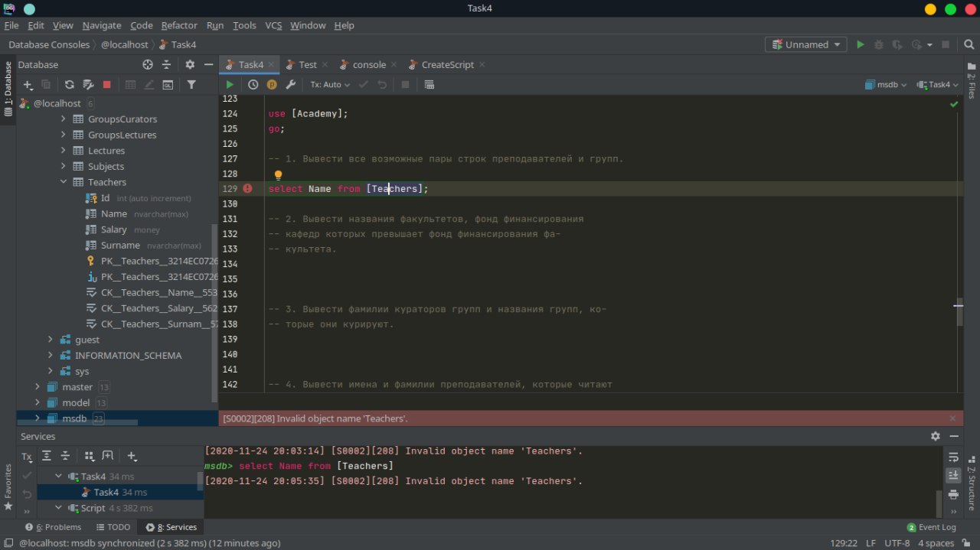Toggle the breakpoint marker on line 129
The image size is (980, 550).
tap(247, 188)
